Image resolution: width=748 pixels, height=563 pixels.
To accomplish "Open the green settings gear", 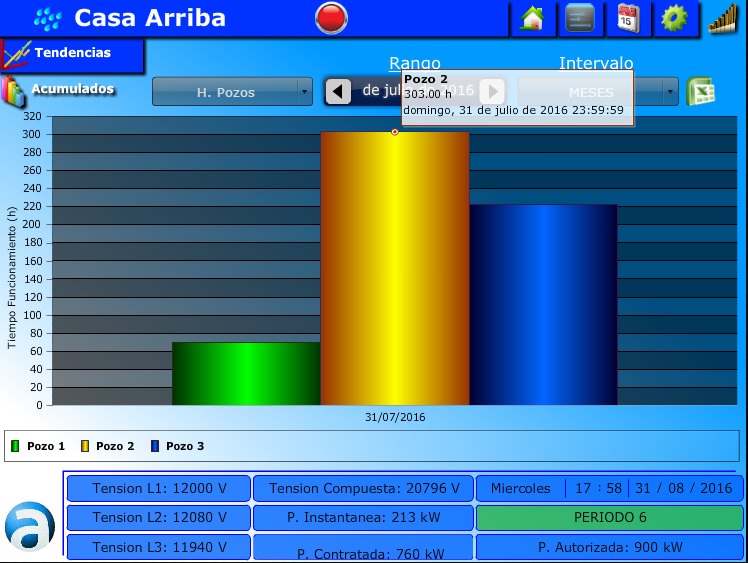I will point(674,19).
